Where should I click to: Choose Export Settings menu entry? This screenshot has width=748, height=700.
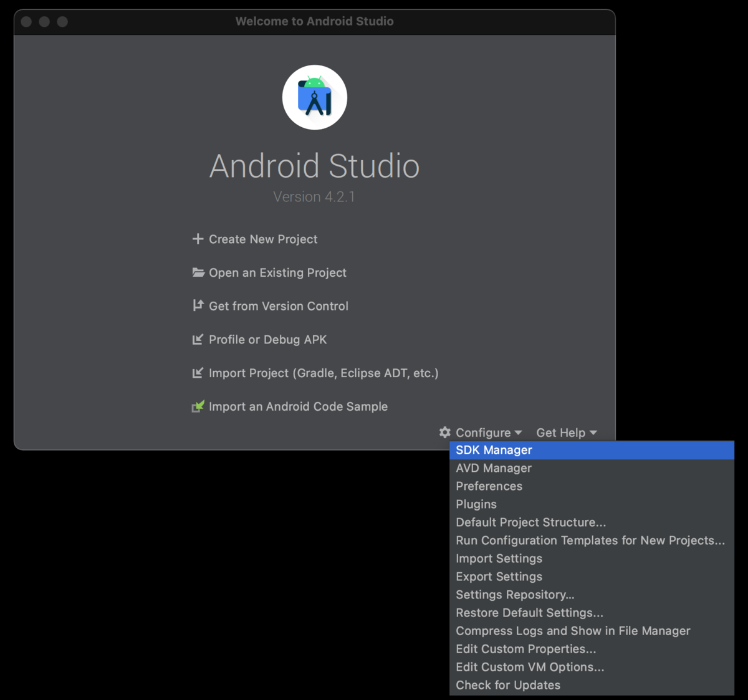(x=592, y=577)
